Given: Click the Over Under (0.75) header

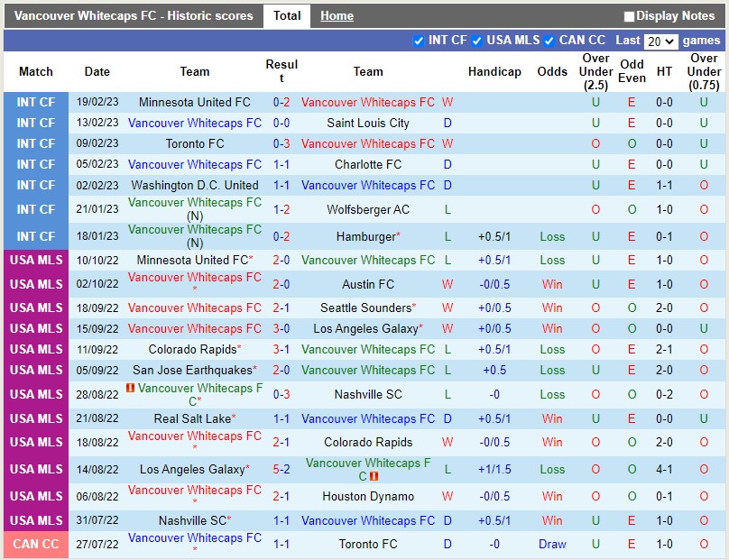Looking at the screenshot, I should 704,71.
